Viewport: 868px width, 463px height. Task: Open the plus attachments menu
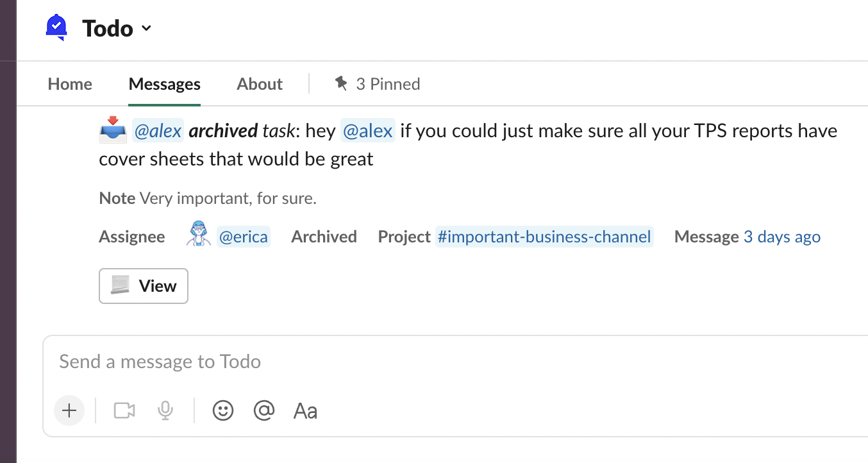coord(69,410)
